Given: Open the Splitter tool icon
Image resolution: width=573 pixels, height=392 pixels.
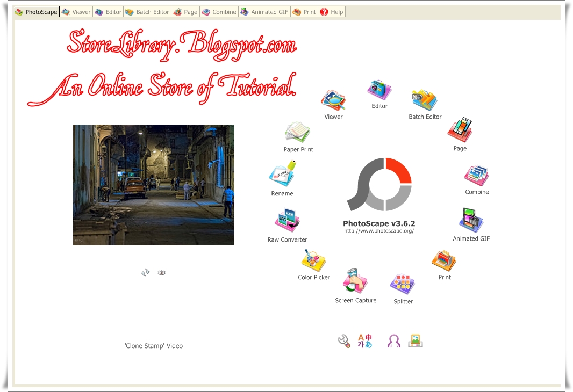Looking at the screenshot, I should tap(403, 284).
